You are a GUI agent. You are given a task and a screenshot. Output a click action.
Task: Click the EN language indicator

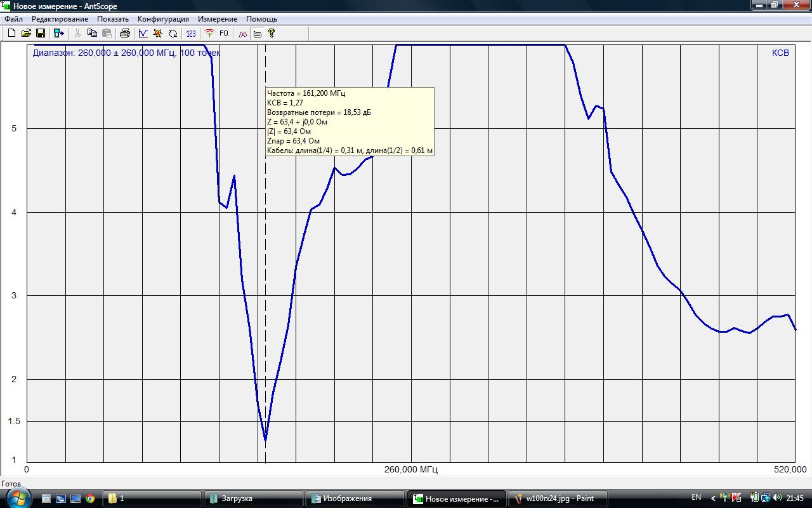click(696, 498)
